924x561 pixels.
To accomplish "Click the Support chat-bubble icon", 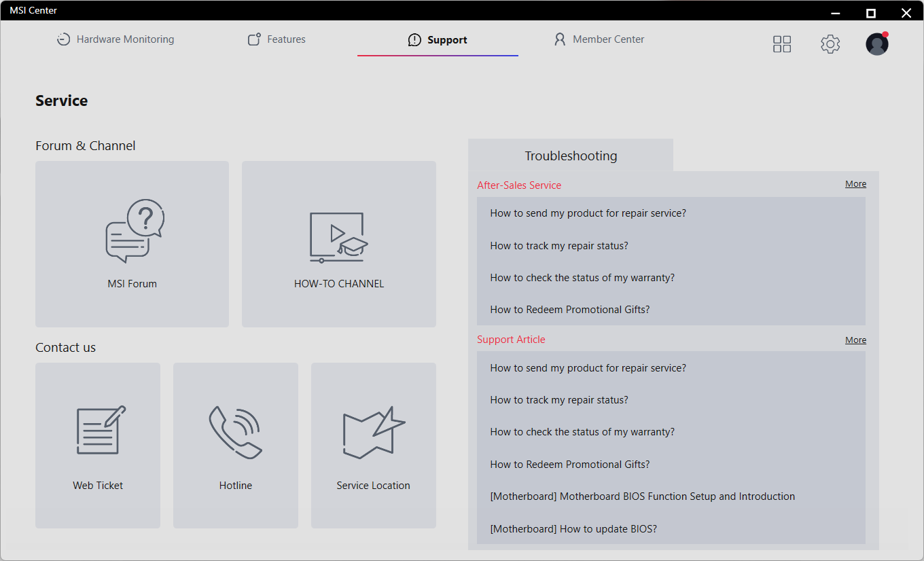I will [414, 40].
